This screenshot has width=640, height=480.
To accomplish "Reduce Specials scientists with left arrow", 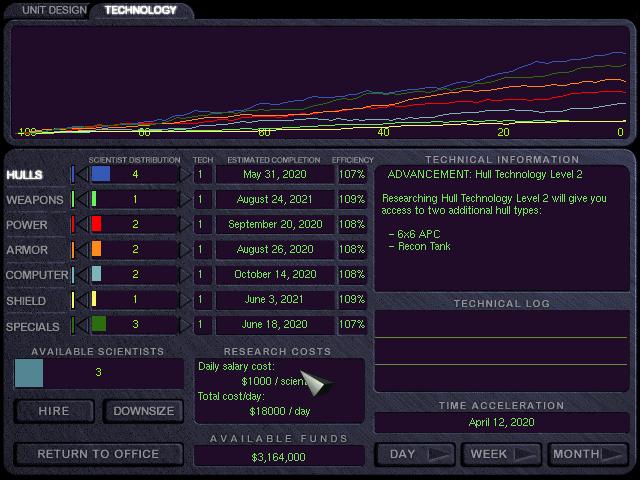I will tap(80, 325).
